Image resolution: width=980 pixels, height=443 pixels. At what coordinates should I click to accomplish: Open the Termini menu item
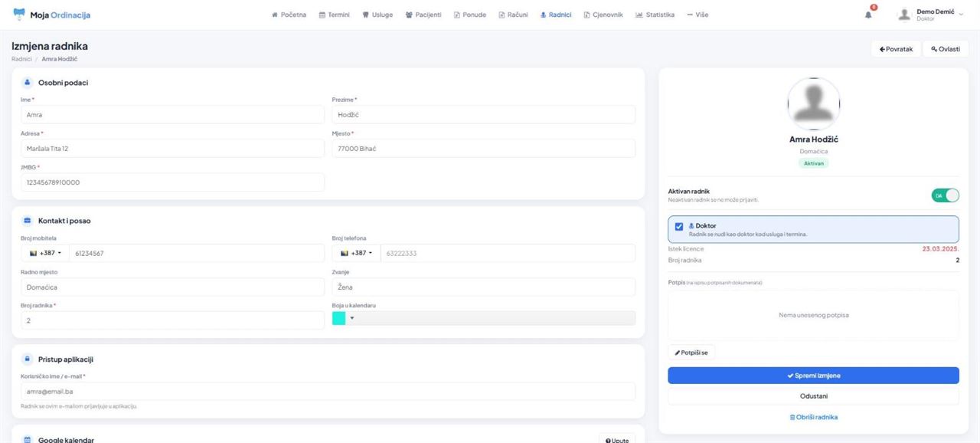point(334,15)
